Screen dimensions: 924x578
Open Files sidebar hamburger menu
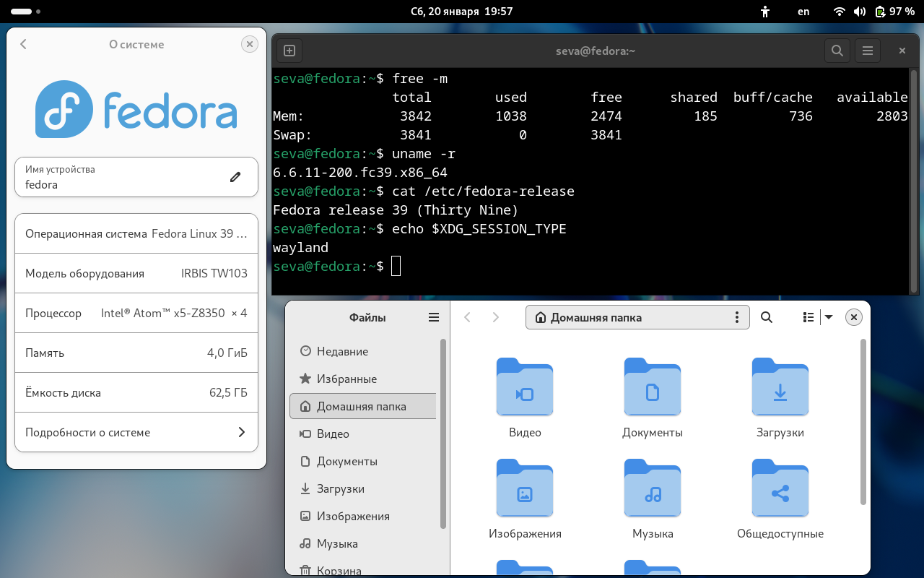[434, 317]
